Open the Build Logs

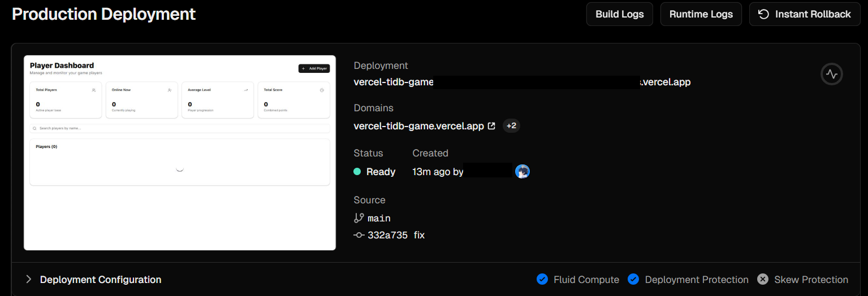coord(619,14)
